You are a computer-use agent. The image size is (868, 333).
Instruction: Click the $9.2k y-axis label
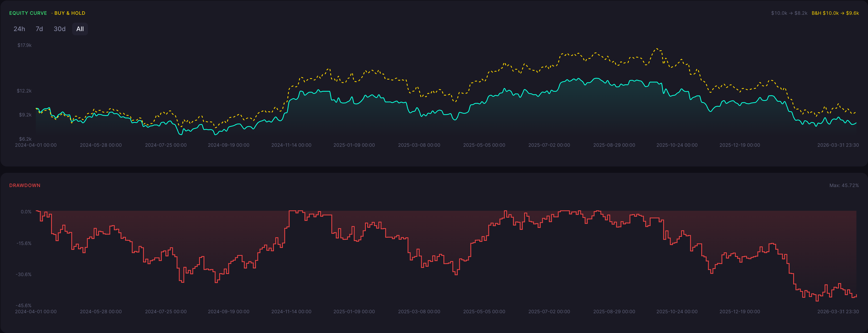(25, 115)
